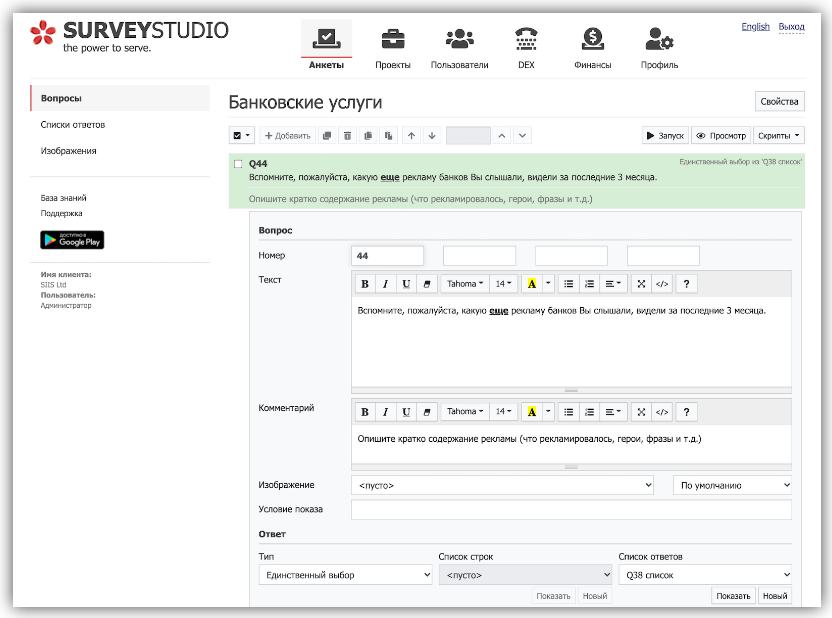Image resolution: width=832 pixels, height=618 pixels.
Task: Click the Номер field containing 44
Action: [387, 256]
